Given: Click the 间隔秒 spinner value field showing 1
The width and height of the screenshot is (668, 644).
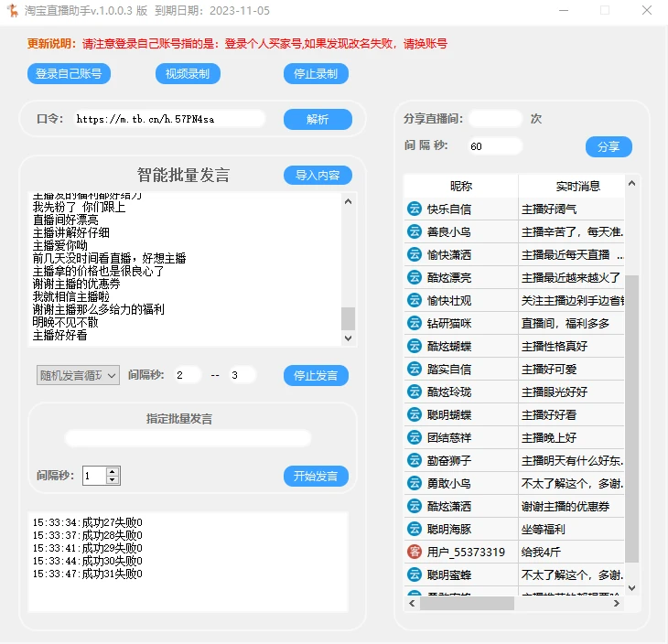Looking at the screenshot, I should click(94, 476).
